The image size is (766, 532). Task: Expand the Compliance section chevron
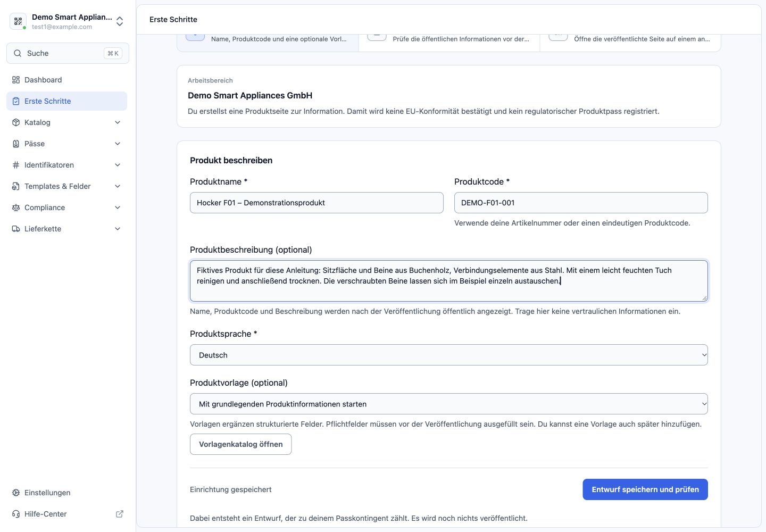tap(118, 207)
